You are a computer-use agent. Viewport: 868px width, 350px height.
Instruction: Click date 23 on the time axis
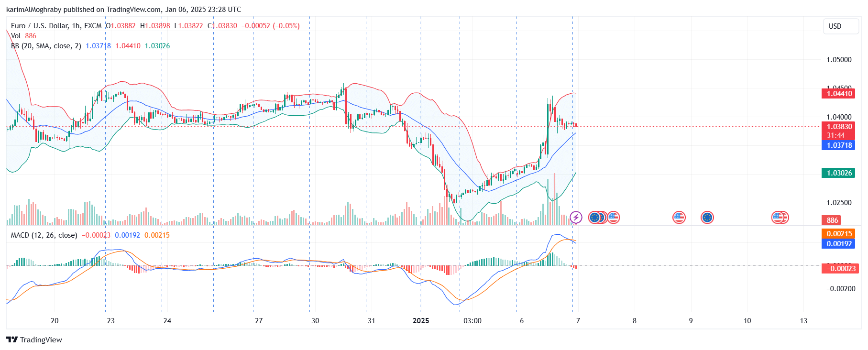[111, 321]
